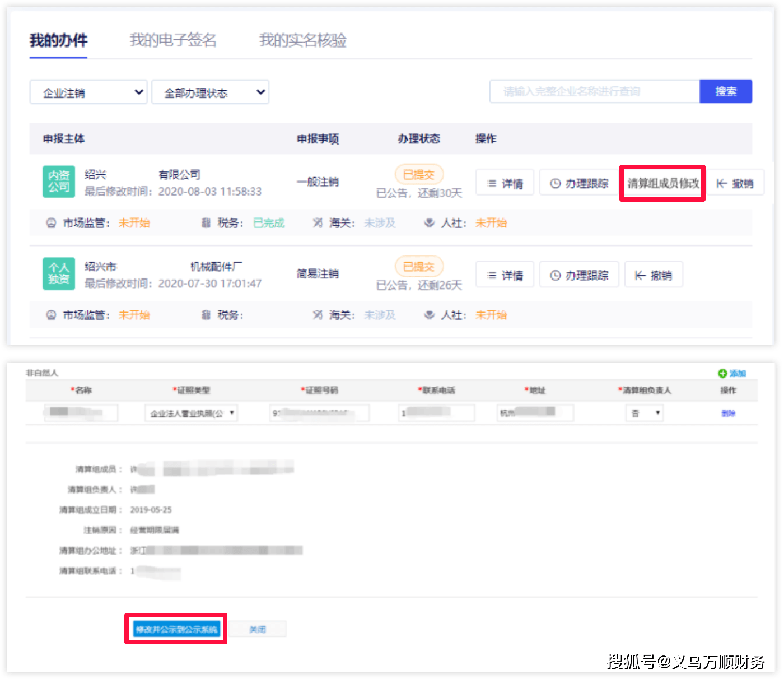The image size is (784, 679).
Task: Click the 内资公司 green badge icon
Action: tap(59, 182)
